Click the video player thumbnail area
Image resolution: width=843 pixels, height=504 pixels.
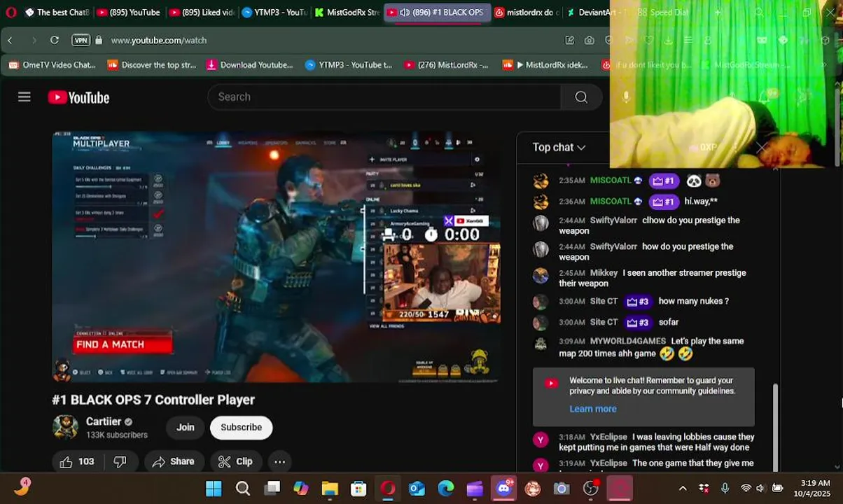click(276, 256)
